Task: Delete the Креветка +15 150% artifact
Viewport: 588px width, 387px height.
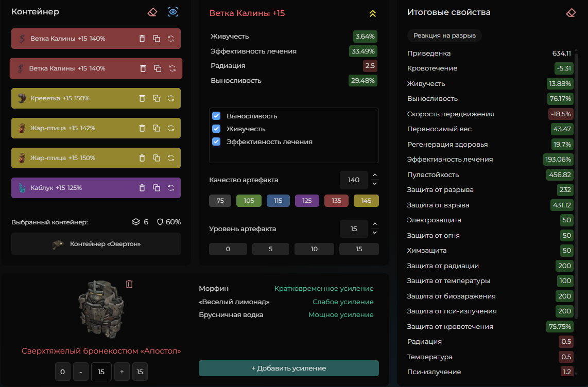Action: pyautogui.click(x=142, y=98)
